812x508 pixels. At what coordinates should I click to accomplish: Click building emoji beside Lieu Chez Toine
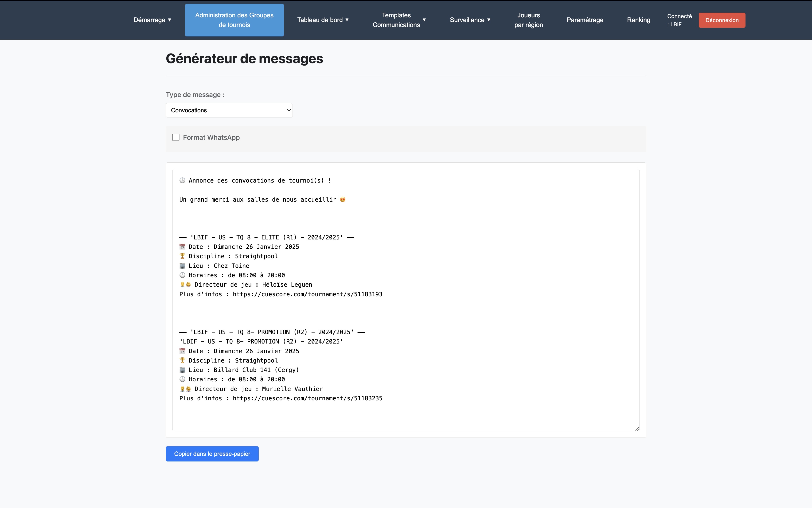point(182,266)
